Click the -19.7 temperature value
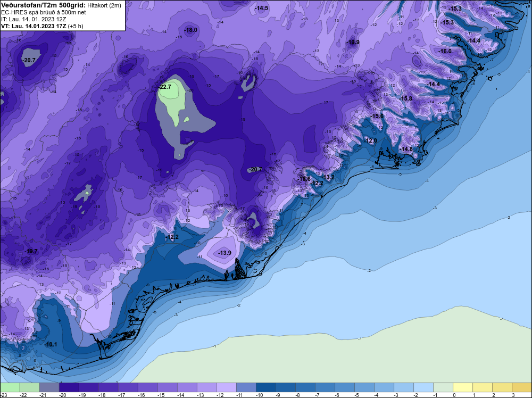 point(31,251)
